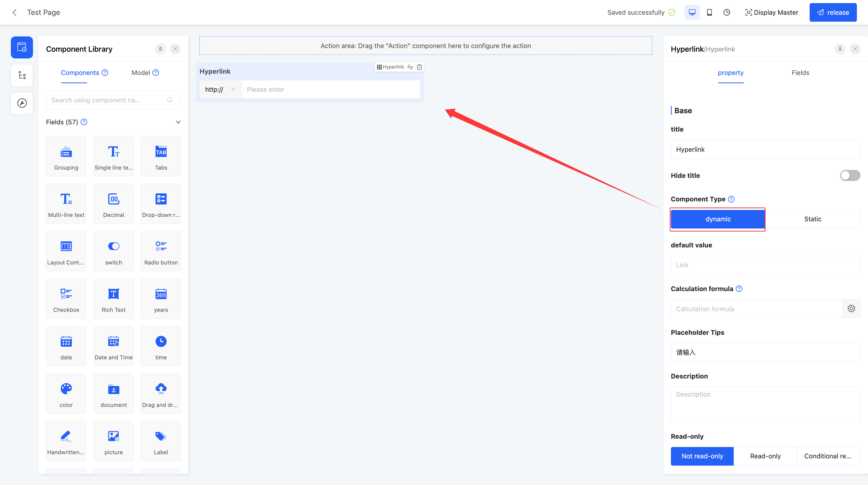Open the http:// protocol dropdown
The height and width of the screenshot is (485, 868).
pyautogui.click(x=220, y=89)
